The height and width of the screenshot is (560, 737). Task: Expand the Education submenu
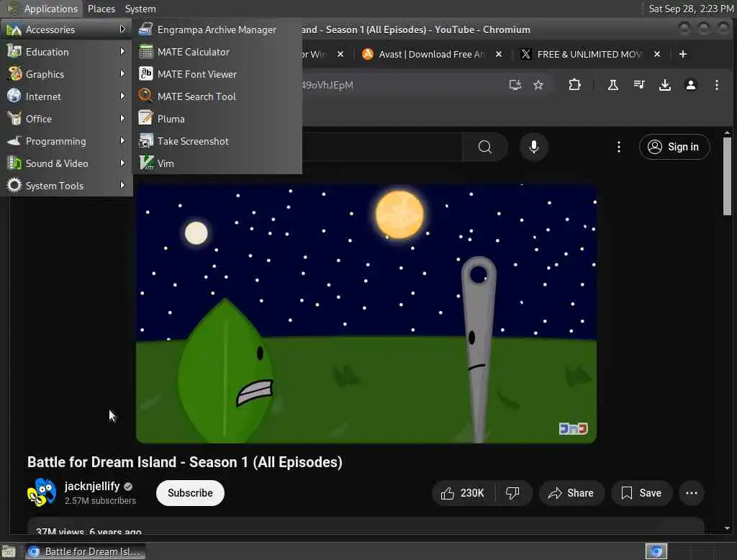point(66,52)
